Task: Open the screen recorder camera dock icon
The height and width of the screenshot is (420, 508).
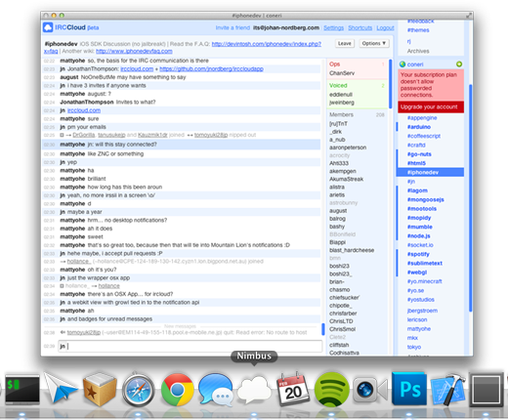Action: 370,390
